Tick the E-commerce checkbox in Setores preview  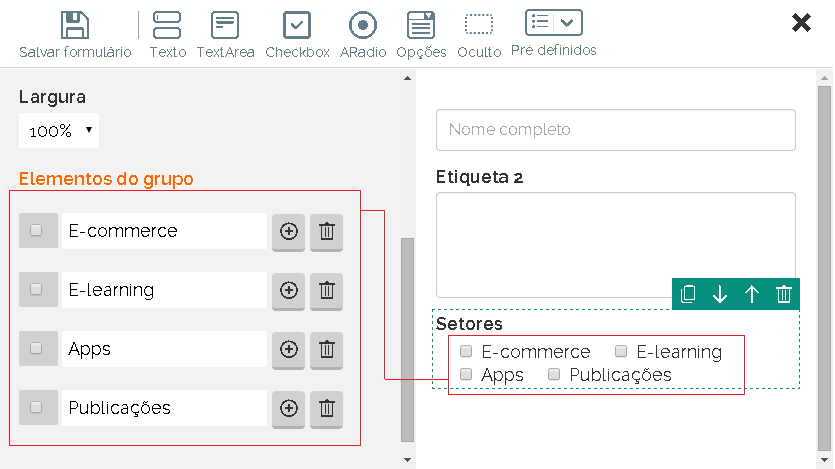tap(466, 352)
